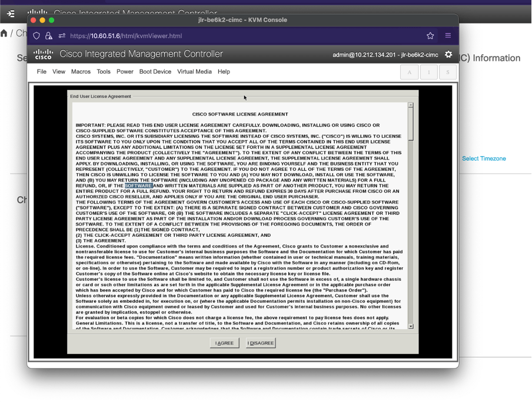Click the site permissions icon in address bar
The width and height of the screenshot is (532, 404).
(62, 36)
